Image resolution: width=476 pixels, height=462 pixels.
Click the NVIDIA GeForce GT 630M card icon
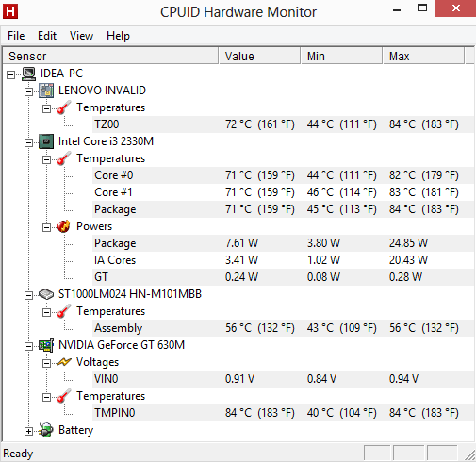coord(46,345)
